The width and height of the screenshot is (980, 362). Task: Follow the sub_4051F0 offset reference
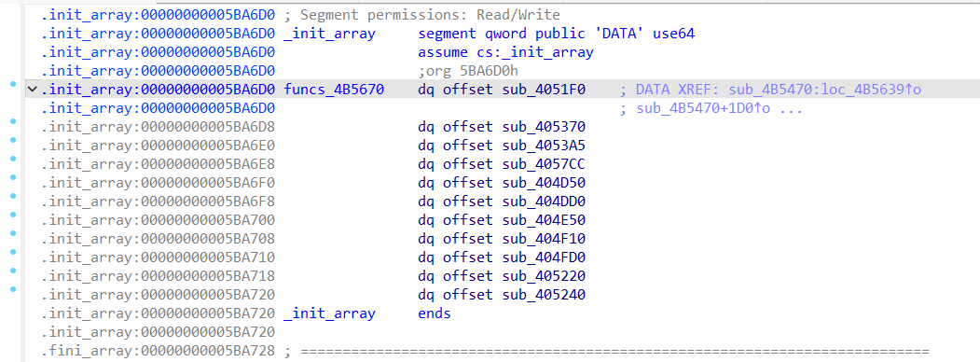pos(544,90)
